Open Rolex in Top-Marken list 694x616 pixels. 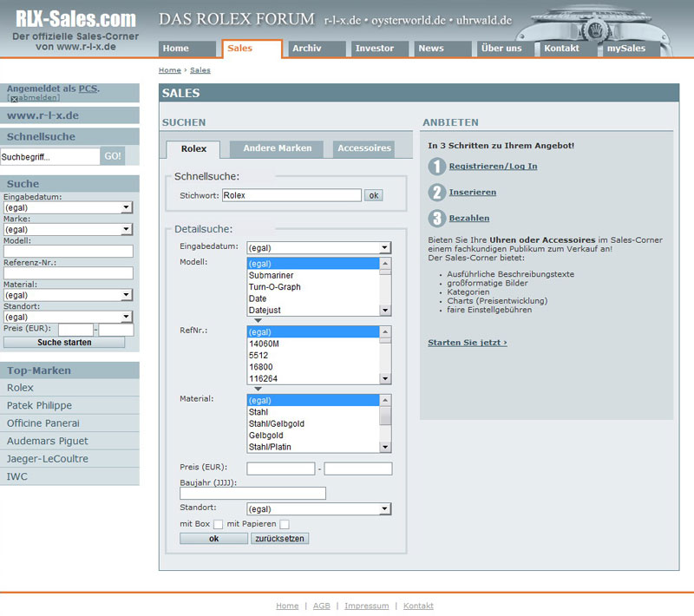tap(69, 388)
